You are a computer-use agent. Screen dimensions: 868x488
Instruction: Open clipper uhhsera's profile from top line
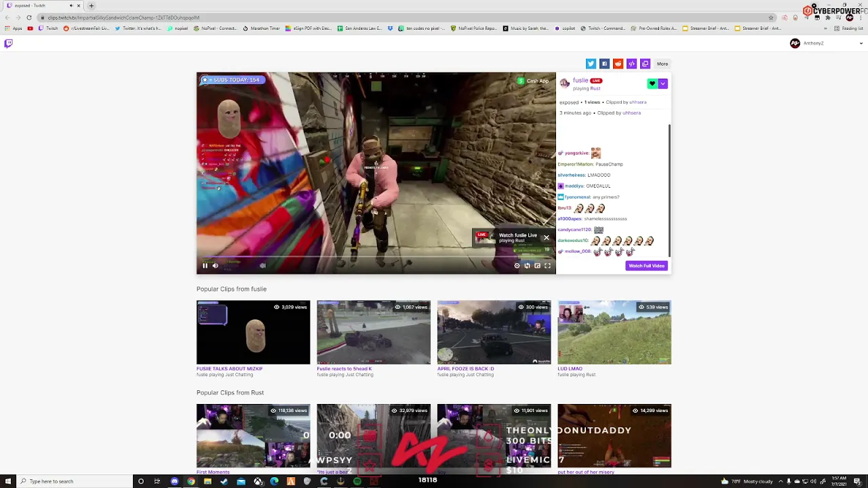click(x=637, y=102)
